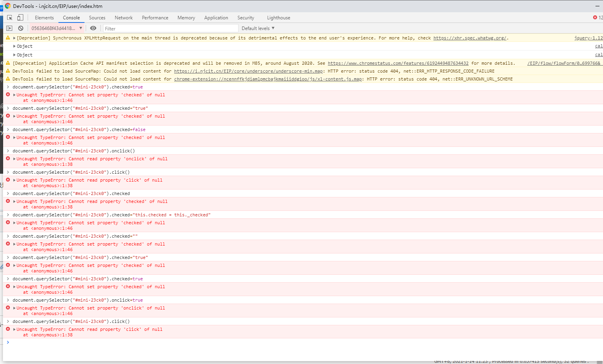Expand the last 'click' of null error

[14, 330]
